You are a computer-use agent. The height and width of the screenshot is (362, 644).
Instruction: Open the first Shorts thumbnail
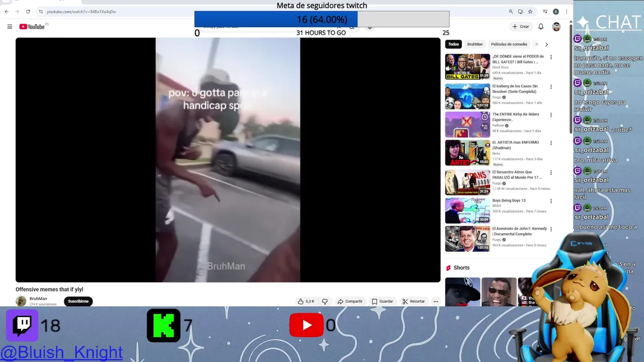pos(462,292)
